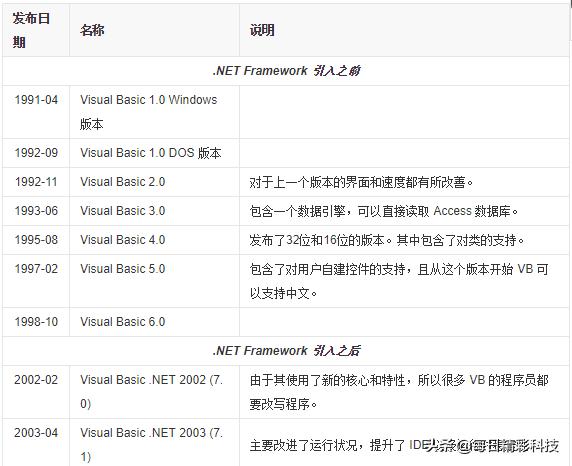The image size is (572, 466).
Task: Click the 1992-11 date cell
Action: point(36,182)
